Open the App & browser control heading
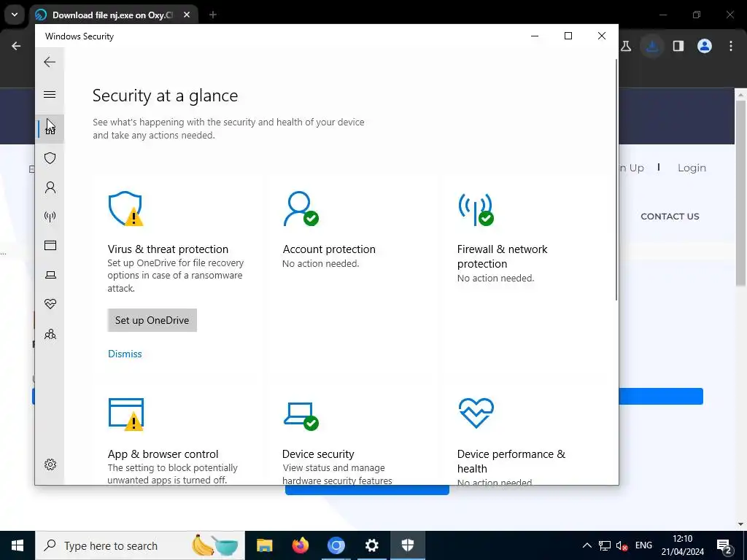 (163, 454)
